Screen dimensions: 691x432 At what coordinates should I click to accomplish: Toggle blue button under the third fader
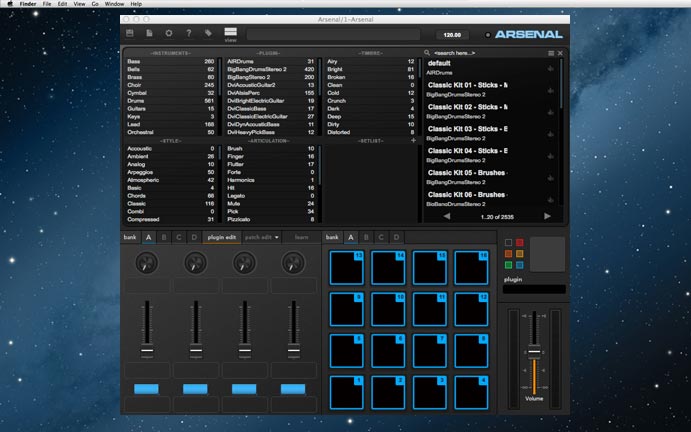click(244, 389)
